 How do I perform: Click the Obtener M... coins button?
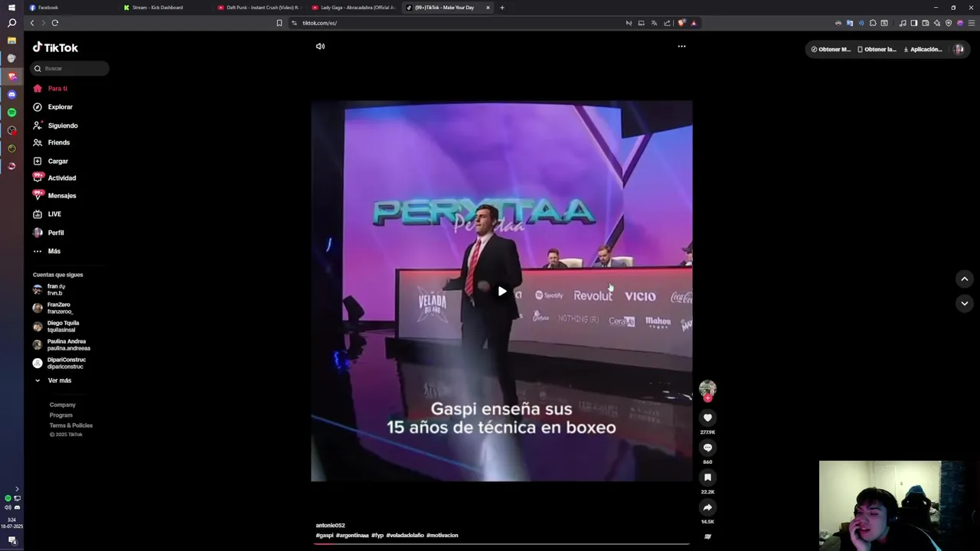pos(831,49)
